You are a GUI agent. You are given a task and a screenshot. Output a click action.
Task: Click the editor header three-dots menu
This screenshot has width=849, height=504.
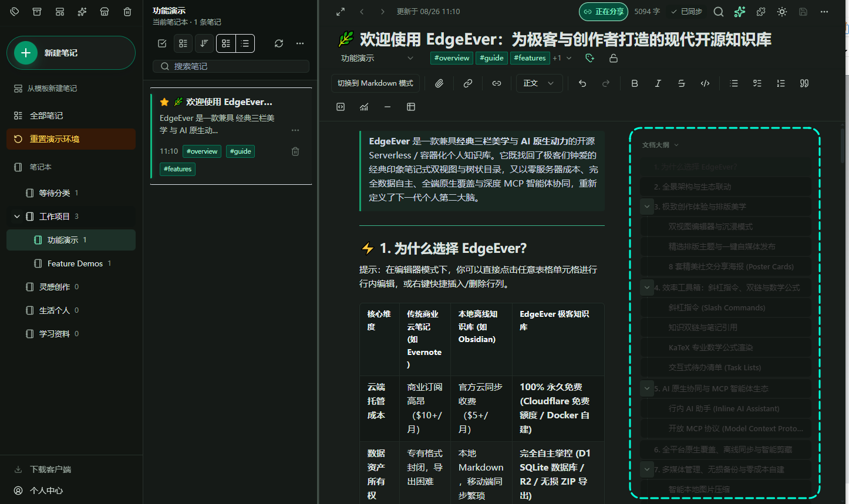pos(824,12)
